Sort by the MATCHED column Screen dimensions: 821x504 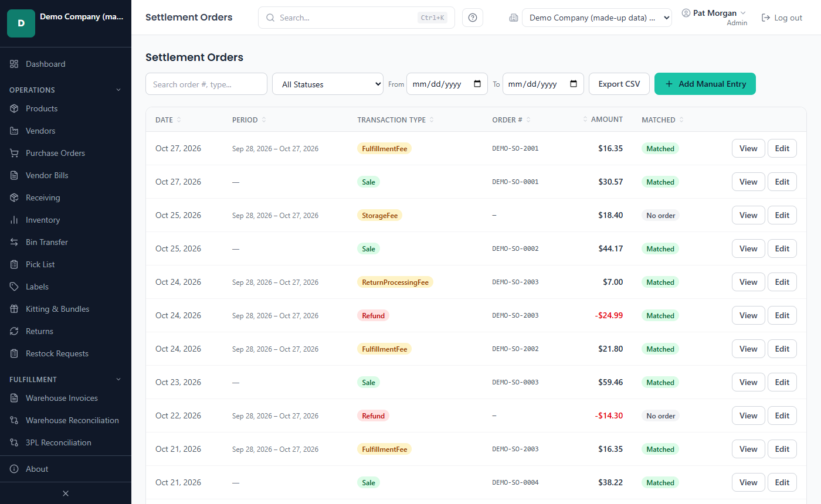coord(663,120)
